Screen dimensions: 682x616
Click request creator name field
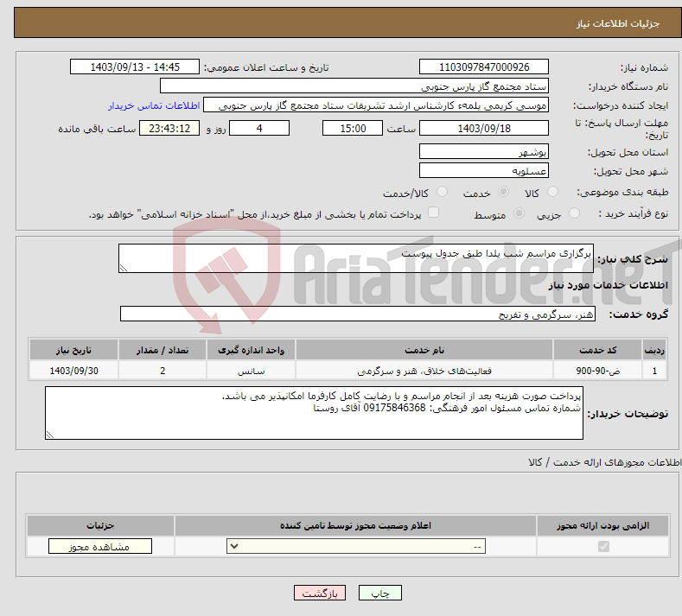pyautogui.click(x=376, y=105)
